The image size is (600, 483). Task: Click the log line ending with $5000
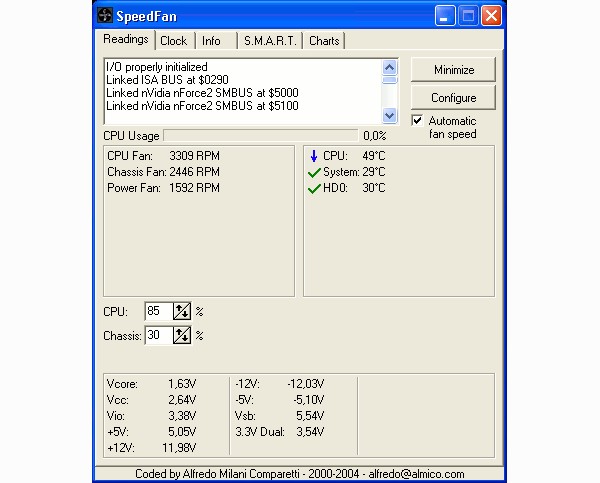click(x=202, y=93)
